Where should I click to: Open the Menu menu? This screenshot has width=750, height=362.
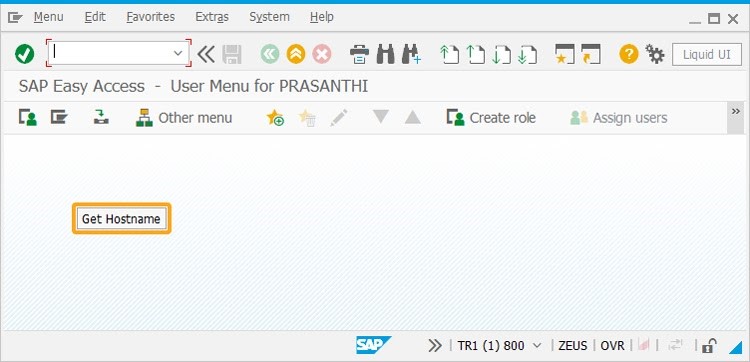point(48,17)
